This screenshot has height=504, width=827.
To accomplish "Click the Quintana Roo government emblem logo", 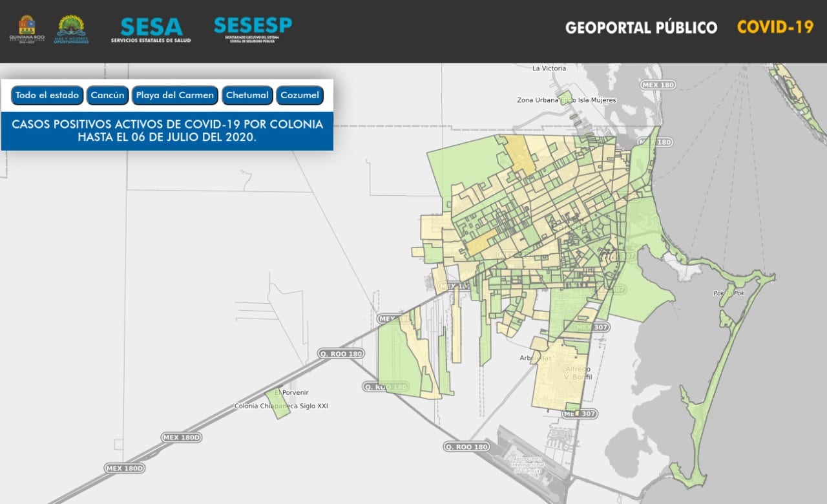I will tap(26, 26).
